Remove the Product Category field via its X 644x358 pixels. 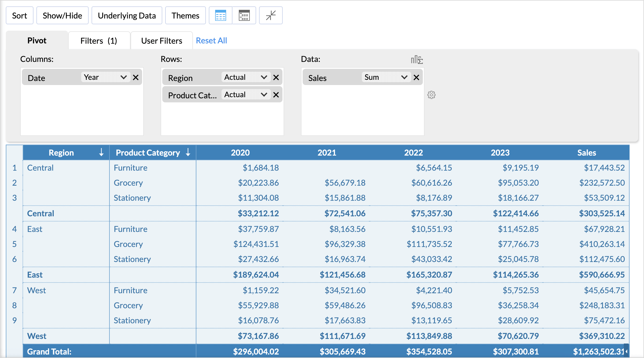click(x=276, y=94)
